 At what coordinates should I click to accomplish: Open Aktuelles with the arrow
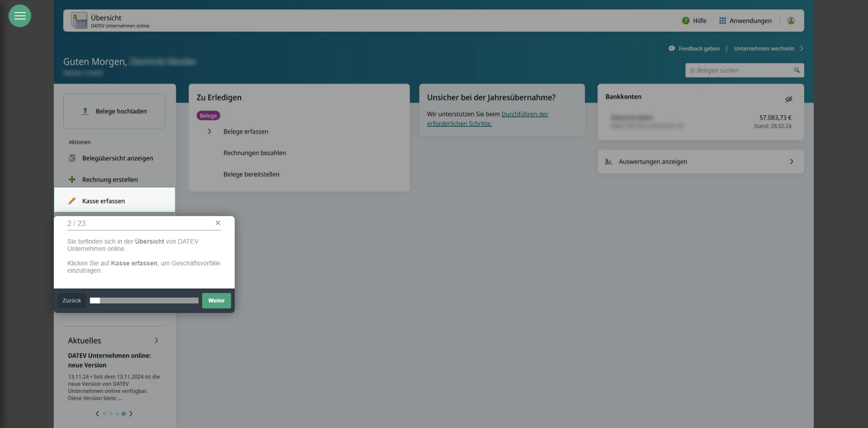156,341
